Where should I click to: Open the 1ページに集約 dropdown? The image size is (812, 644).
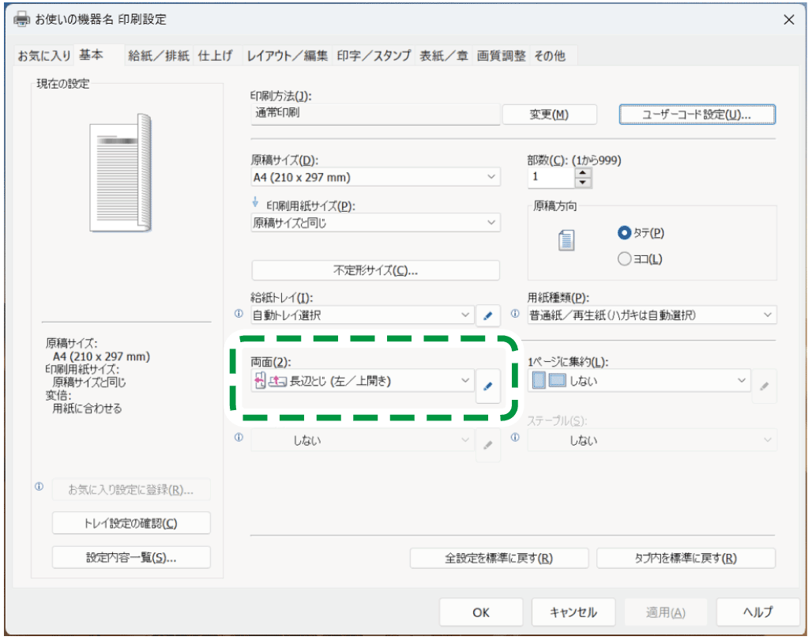pyautogui.click(x=639, y=382)
